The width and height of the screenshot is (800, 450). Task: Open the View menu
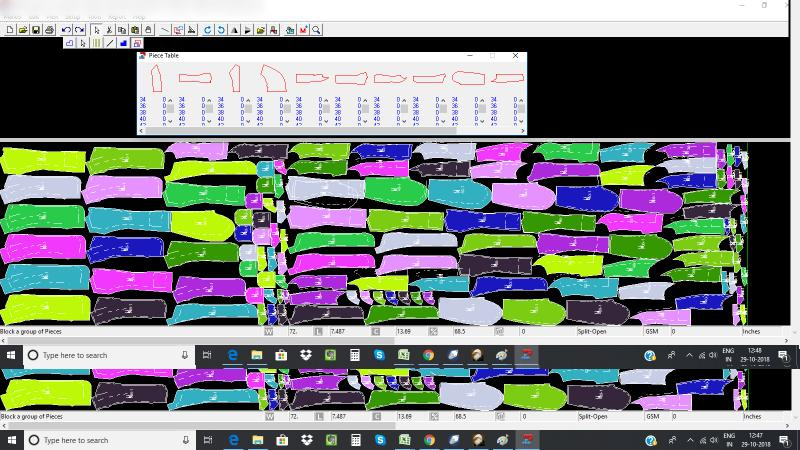(x=52, y=17)
